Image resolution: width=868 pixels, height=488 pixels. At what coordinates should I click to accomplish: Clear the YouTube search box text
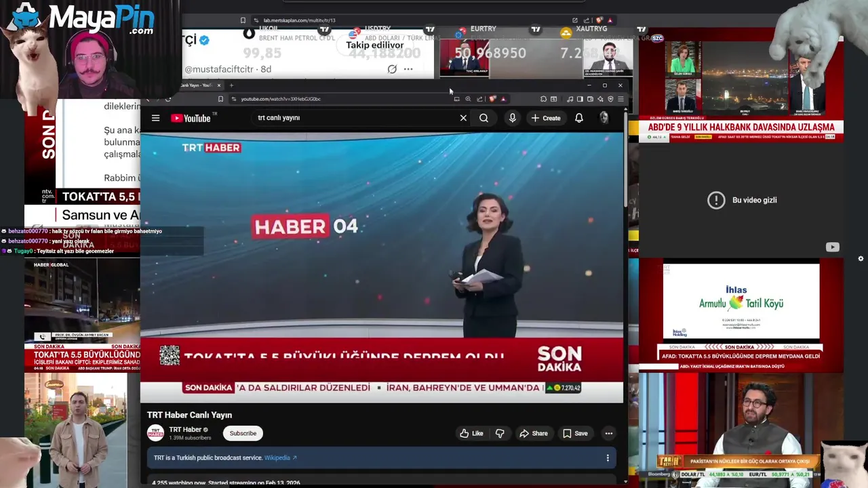point(463,118)
